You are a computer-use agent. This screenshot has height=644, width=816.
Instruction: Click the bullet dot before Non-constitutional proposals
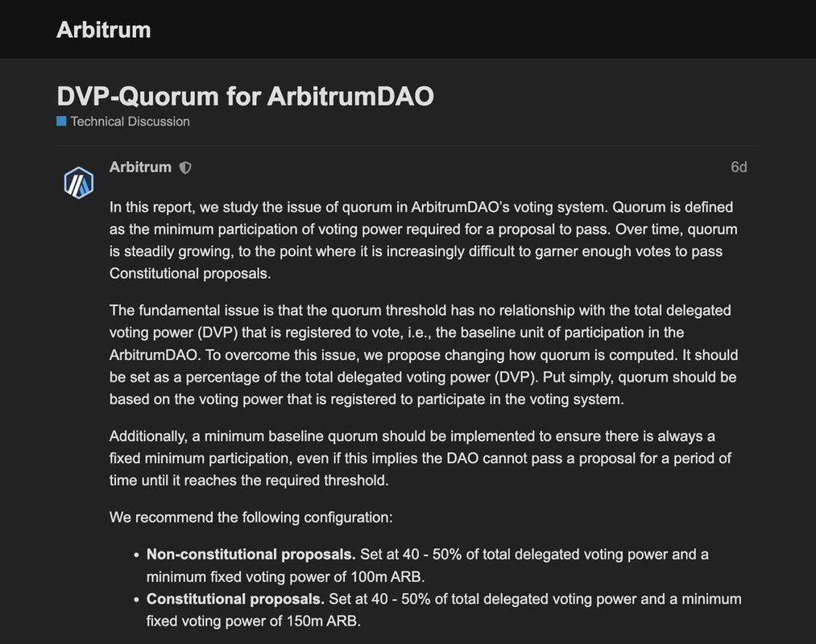pyautogui.click(x=136, y=555)
